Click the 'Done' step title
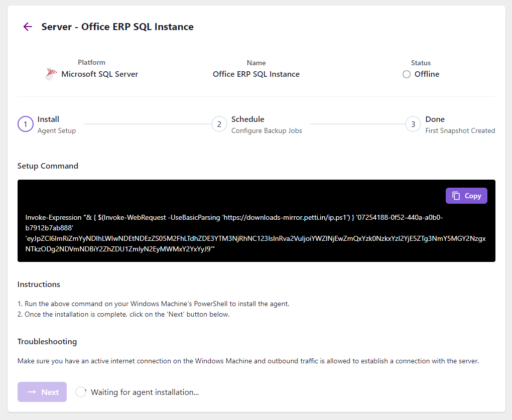Image resolution: width=512 pixels, height=420 pixels. click(435, 119)
